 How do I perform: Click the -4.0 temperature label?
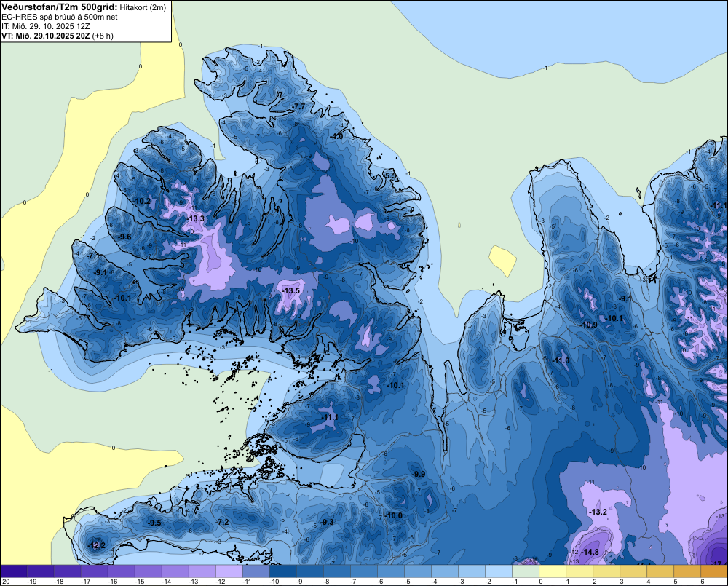pos(336,137)
